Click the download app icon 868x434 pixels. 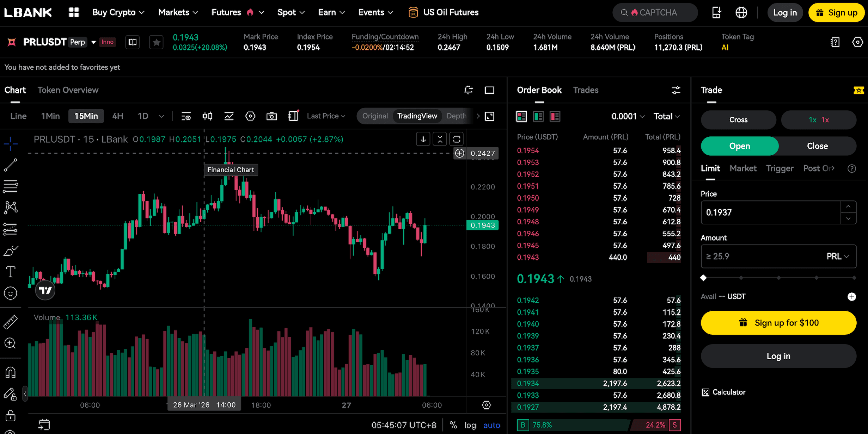(x=717, y=12)
